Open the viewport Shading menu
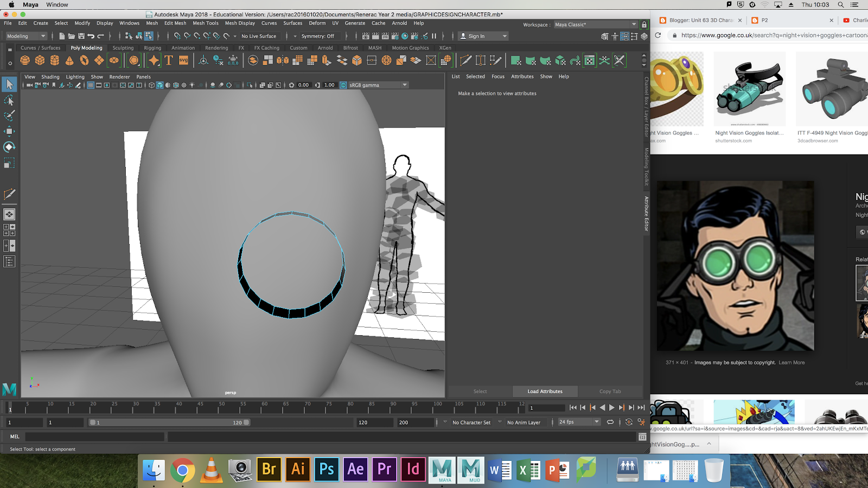 [50, 77]
